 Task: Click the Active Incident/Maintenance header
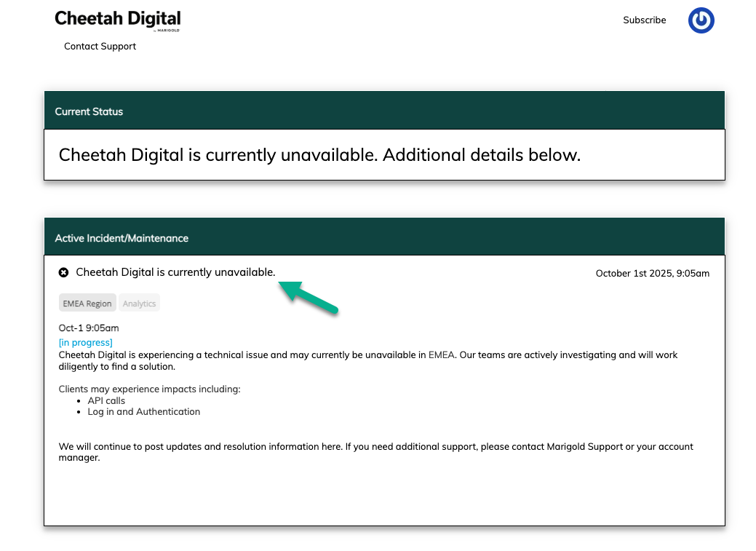122,238
